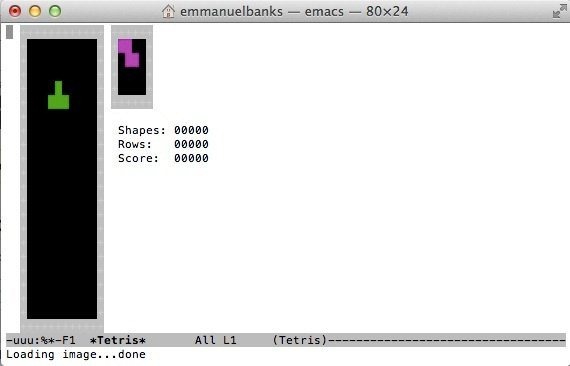The image size is (570, 366).
Task: Click the home folder icon in title bar
Action: [x=168, y=11]
